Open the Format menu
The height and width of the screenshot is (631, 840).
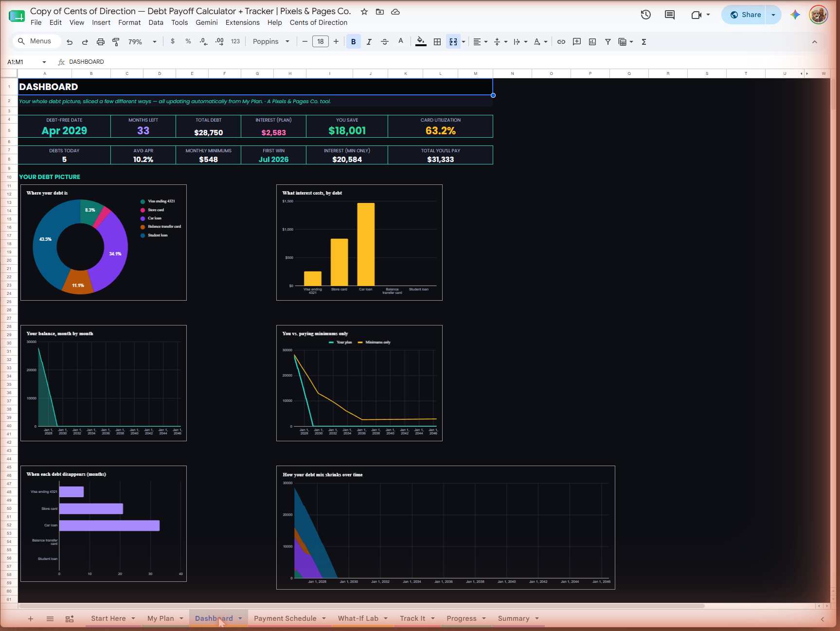point(129,22)
